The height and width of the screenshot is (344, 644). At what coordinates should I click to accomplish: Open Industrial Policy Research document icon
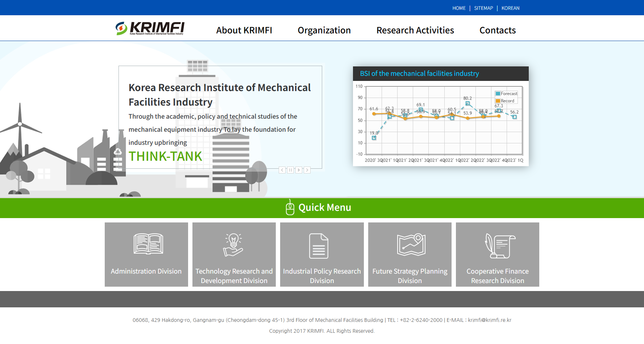pos(319,246)
